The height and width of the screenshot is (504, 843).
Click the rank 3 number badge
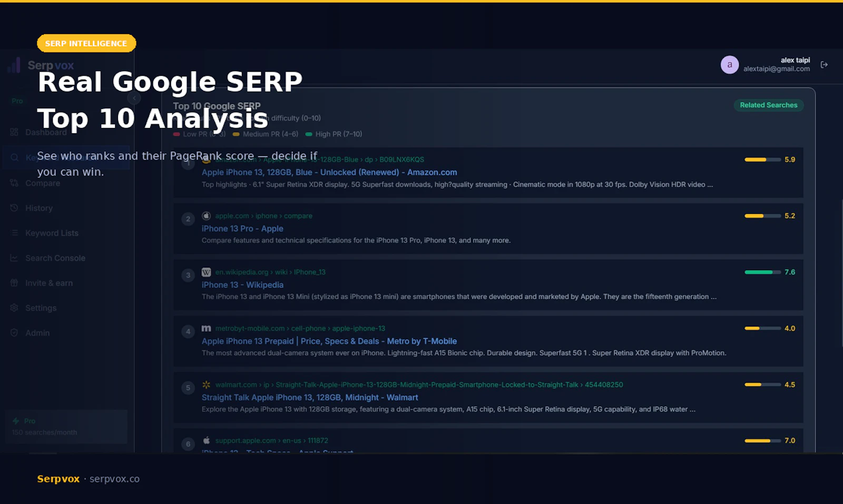pyautogui.click(x=188, y=275)
